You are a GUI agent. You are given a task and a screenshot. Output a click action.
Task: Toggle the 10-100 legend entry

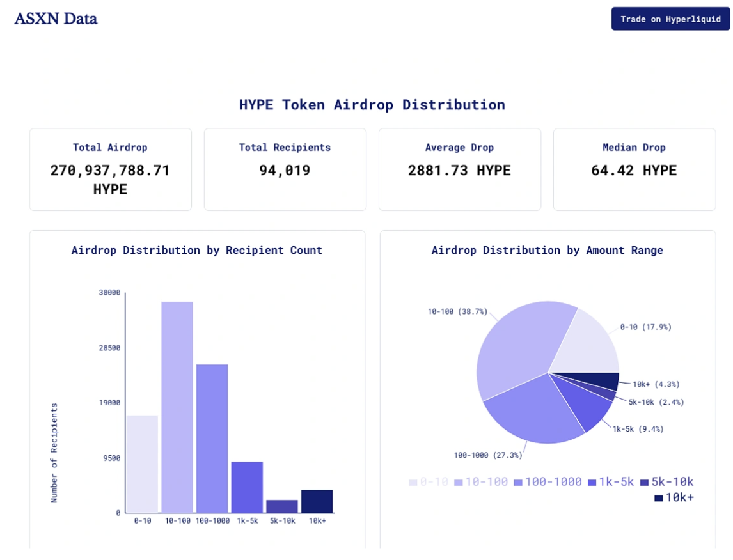click(481, 482)
